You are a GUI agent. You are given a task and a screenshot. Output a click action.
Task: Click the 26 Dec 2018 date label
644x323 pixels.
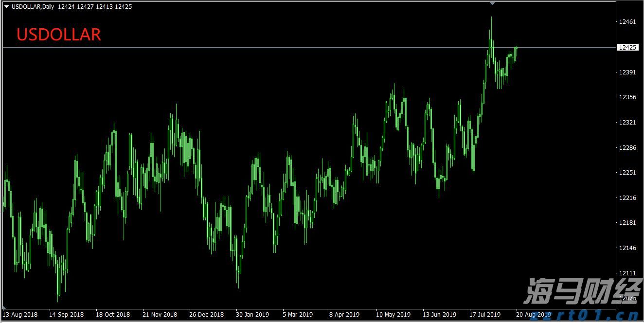pyautogui.click(x=207, y=315)
